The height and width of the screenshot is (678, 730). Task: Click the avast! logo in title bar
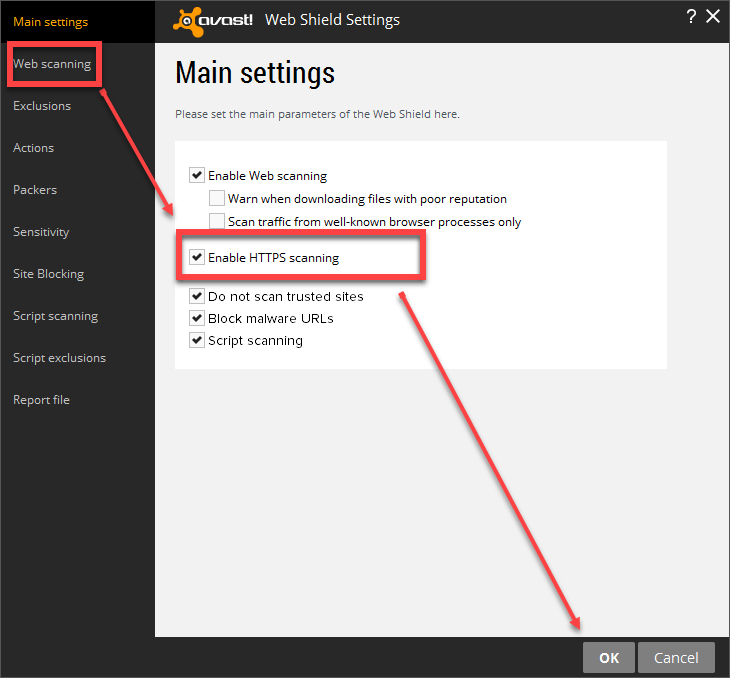(x=213, y=20)
